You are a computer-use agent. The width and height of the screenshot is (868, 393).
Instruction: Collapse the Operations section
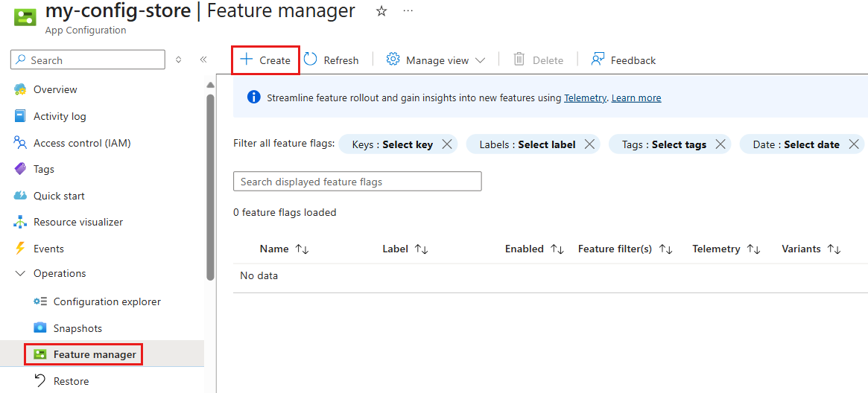(20, 273)
